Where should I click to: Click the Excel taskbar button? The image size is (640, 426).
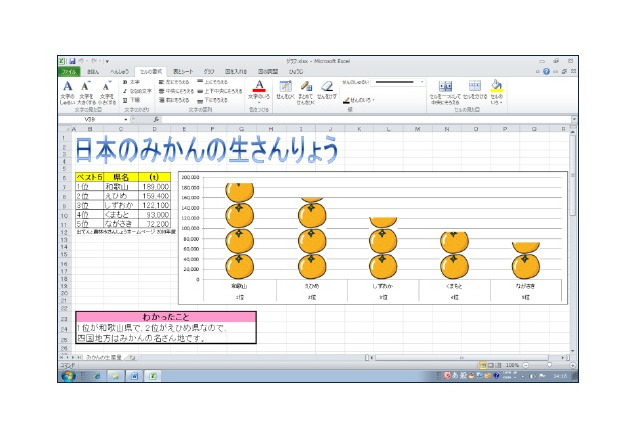pos(153,376)
